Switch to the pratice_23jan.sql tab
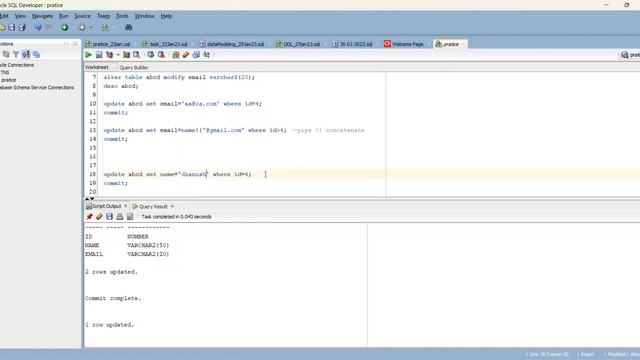Viewport: 640px width, 360px height. click(111, 44)
